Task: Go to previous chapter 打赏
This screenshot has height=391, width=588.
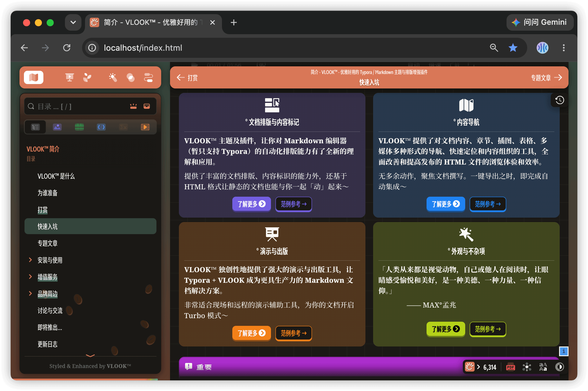Action: pyautogui.click(x=187, y=78)
